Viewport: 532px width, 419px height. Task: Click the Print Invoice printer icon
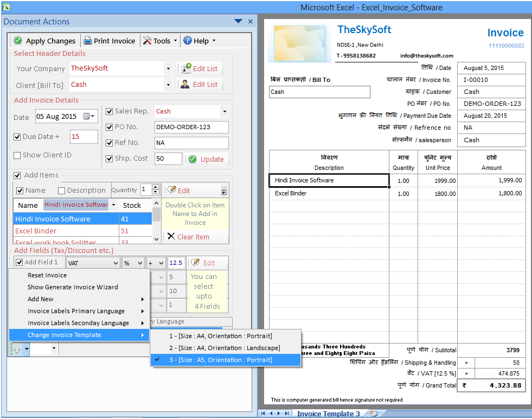click(x=88, y=41)
